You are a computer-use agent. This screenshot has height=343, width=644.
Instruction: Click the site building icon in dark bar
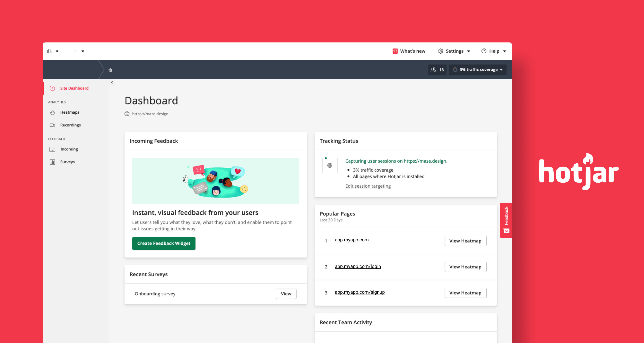110,70
